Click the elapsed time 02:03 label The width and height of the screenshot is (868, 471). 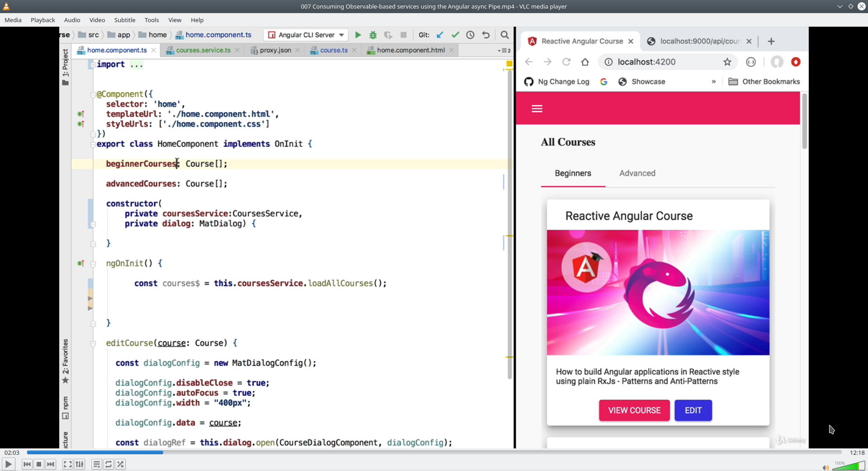[12, 452]
